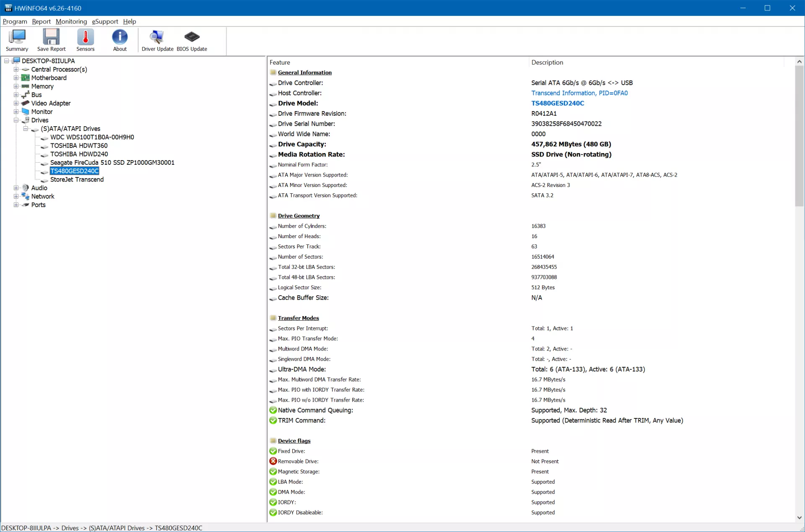The height and width of the screenshot is (532, 805).
Task: Select the TOSHIBA HDWT360 drive
Action: [79, 146]
